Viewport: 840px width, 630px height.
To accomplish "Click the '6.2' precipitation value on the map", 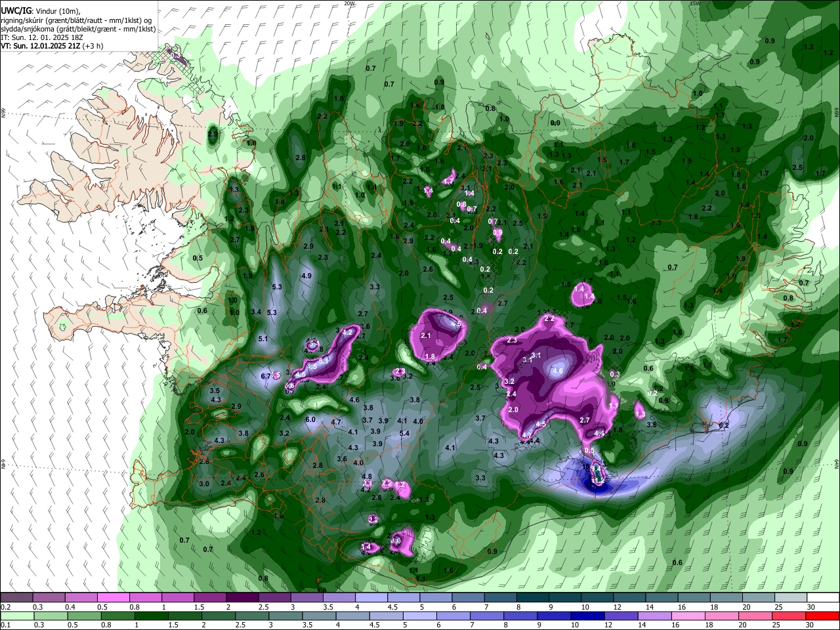I will tap(724, 425).
